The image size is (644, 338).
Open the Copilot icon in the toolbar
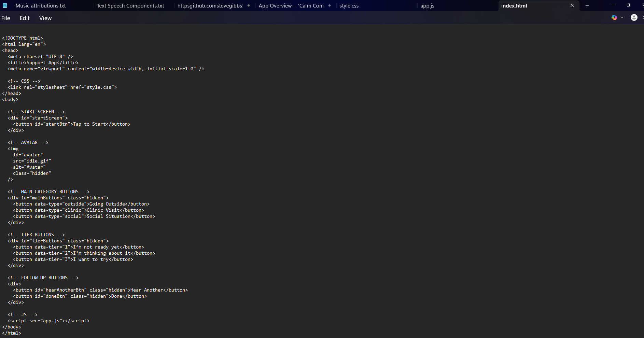coord(614,18)
